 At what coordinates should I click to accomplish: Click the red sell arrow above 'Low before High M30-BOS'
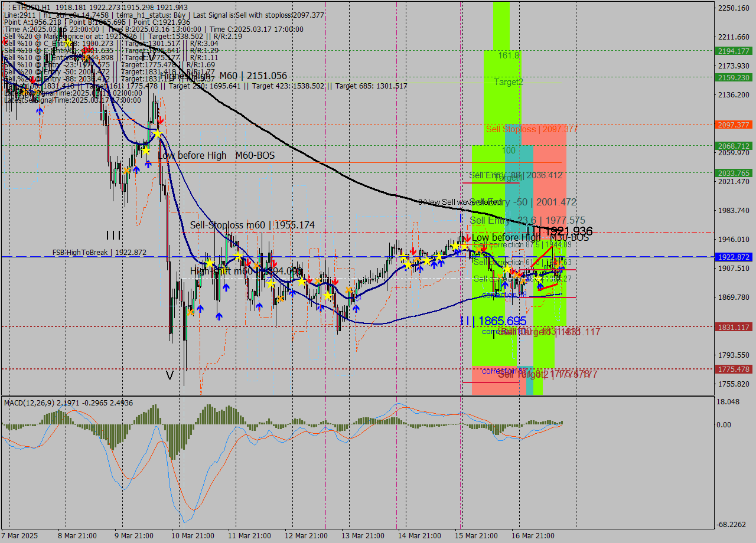pos(467,238)
